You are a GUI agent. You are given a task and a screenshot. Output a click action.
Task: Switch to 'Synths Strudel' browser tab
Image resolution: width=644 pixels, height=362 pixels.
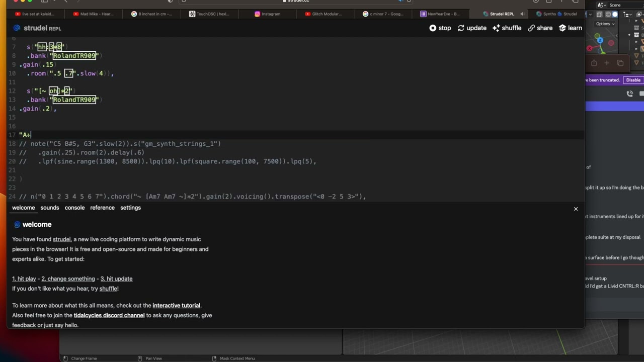557,14
